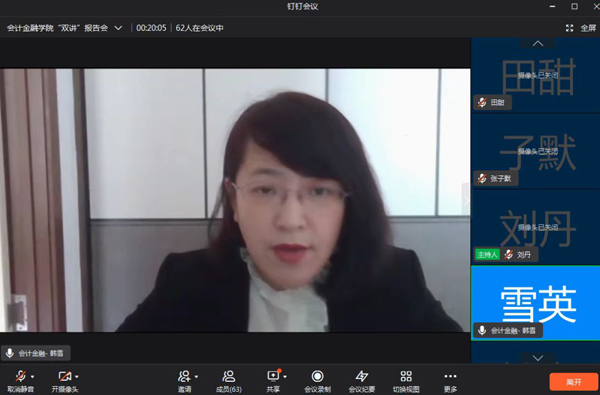
Task: Select the 雪英 active speaker tile
Action: (x=535, y=303)
